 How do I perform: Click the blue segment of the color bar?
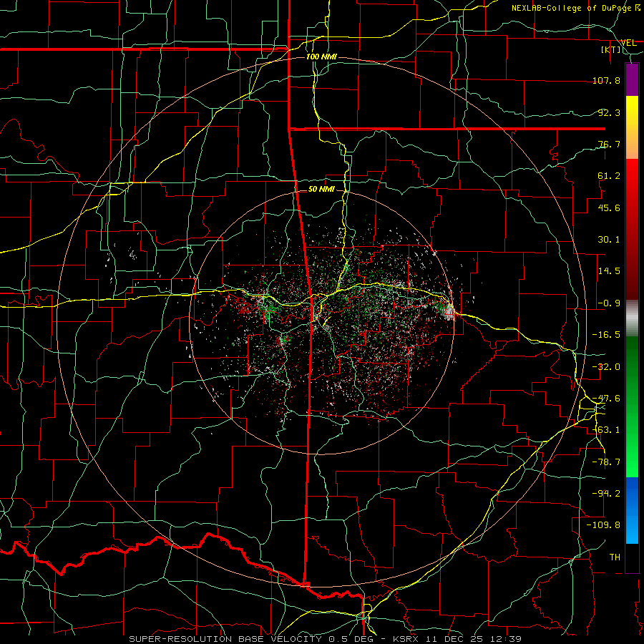(x=632, y=510)
